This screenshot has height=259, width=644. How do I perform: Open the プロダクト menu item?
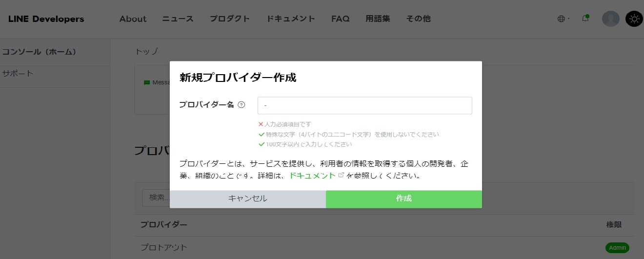coord(230,19)
